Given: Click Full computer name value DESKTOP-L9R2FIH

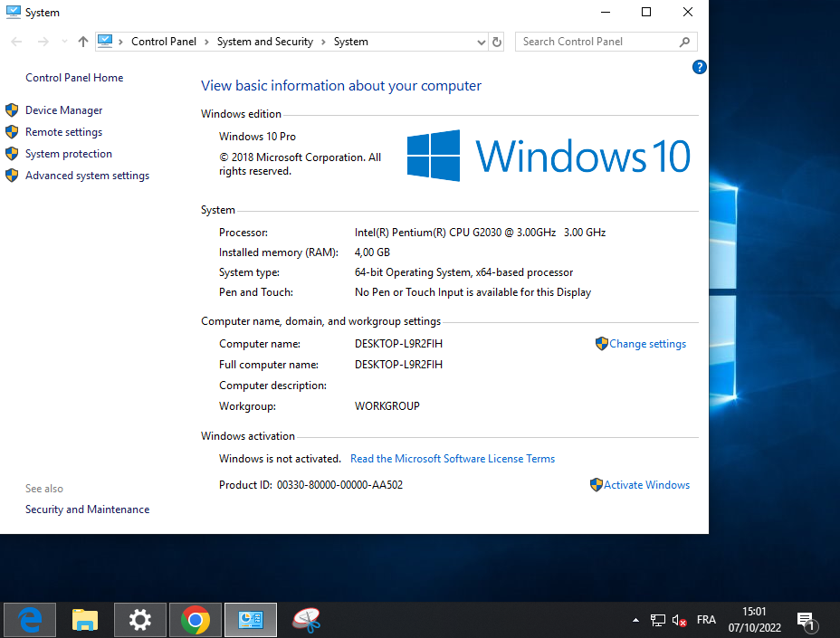Looking at the screenshot, I should tap(398, 365).
